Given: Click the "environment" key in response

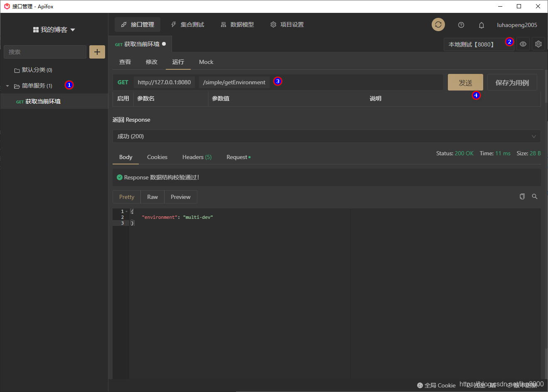Looking at the screenshot, I should point(160,217).
